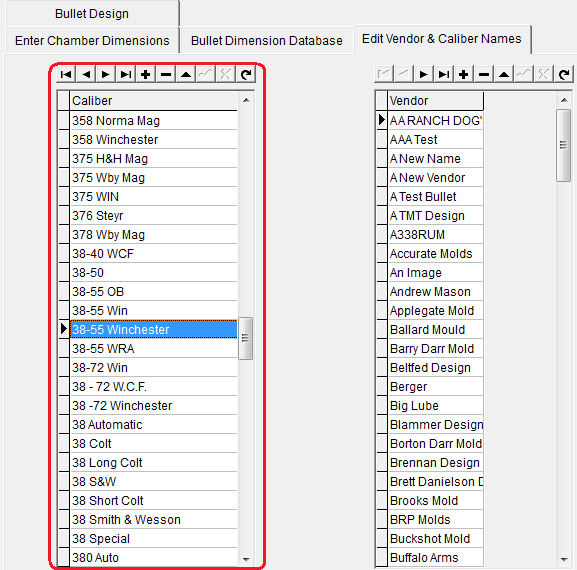Switch to Bullet Dimension Database tab

coord(267,40)
